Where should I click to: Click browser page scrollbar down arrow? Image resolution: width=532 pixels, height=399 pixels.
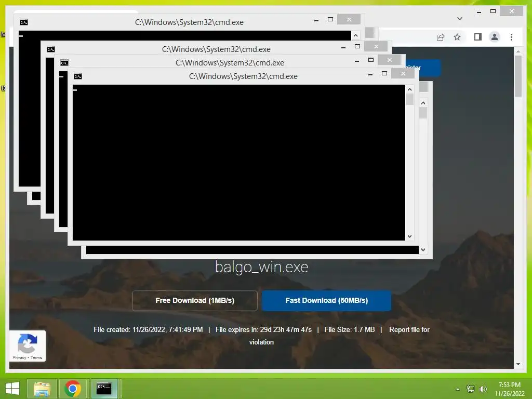coord(518,364)
